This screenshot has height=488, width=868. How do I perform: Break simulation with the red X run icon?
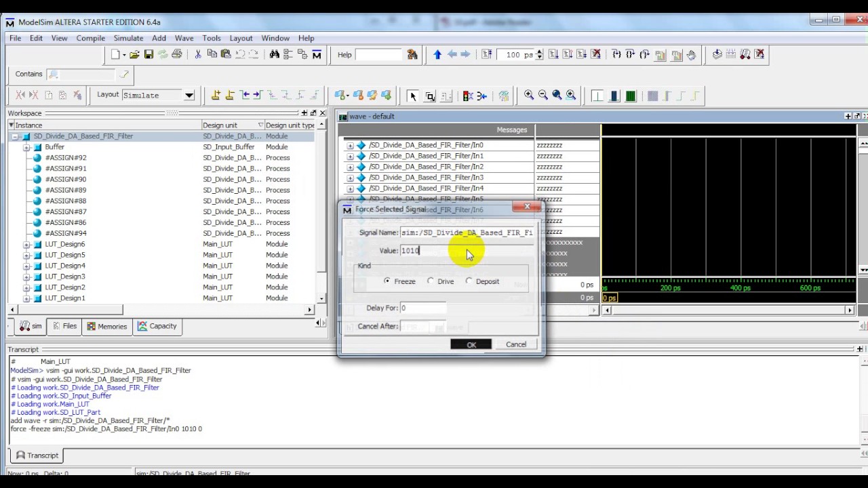coord(596,55)
